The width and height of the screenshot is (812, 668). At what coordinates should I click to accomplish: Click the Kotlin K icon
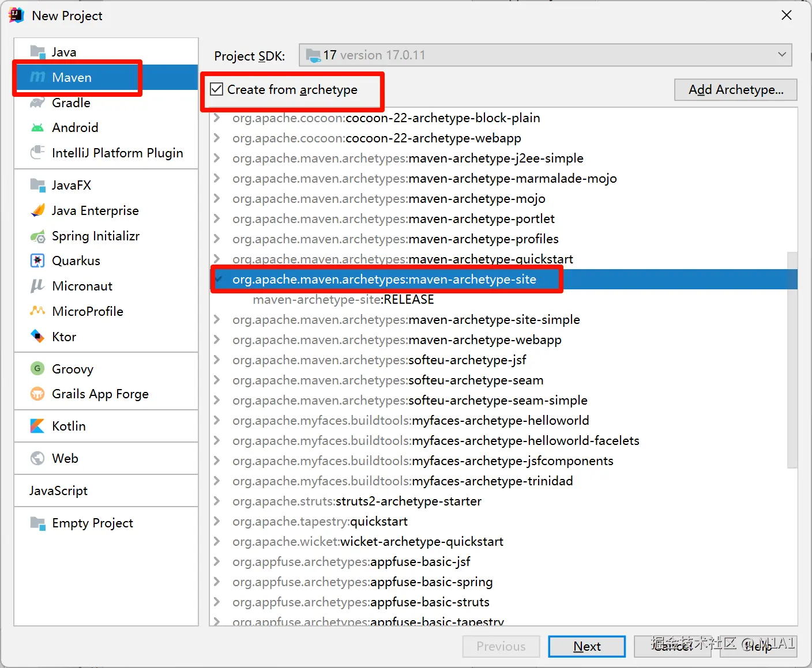37,426
